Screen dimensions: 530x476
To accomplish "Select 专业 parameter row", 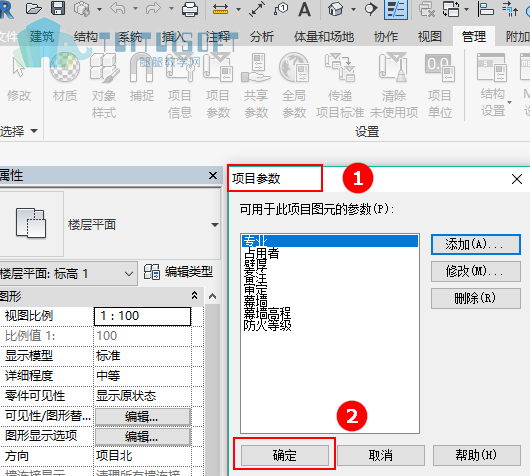I will coord(329,241).
